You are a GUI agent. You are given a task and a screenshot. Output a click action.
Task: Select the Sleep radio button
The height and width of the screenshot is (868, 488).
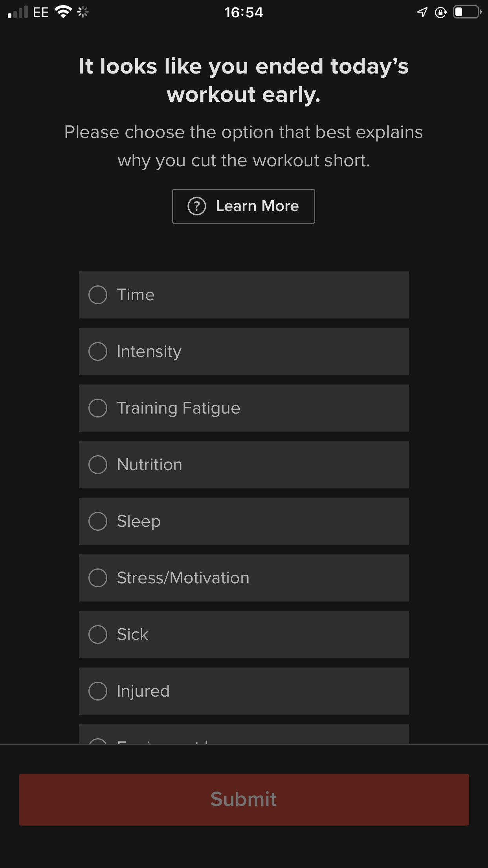coord(98,521)
